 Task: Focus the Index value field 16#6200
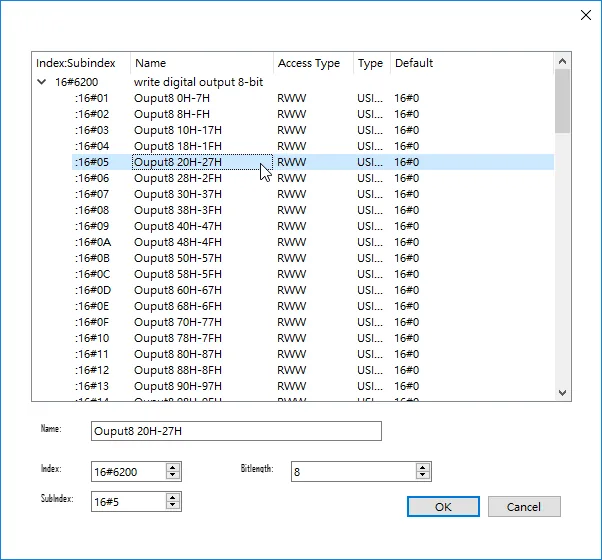(129, 472)
